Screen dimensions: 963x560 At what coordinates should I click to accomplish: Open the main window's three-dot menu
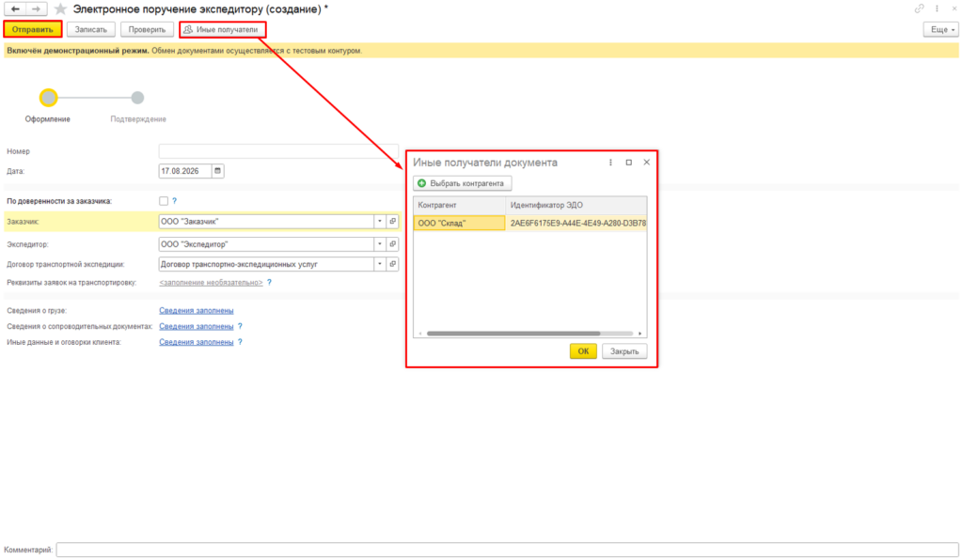pos(937,8)
